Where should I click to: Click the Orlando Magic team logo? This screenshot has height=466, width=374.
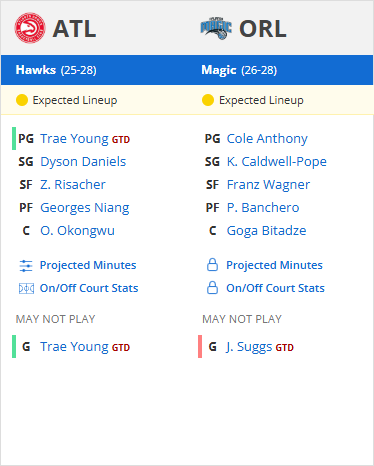(x=216, y=28)
